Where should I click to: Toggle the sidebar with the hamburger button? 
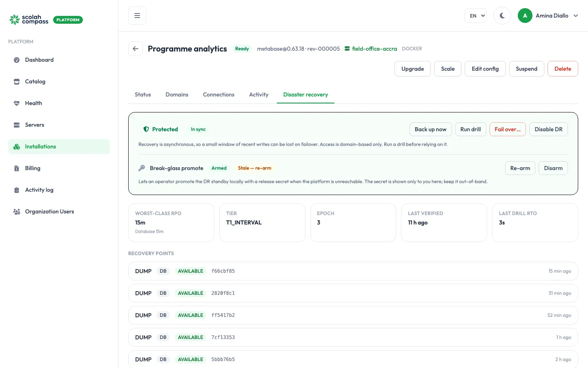click(137, 16)
